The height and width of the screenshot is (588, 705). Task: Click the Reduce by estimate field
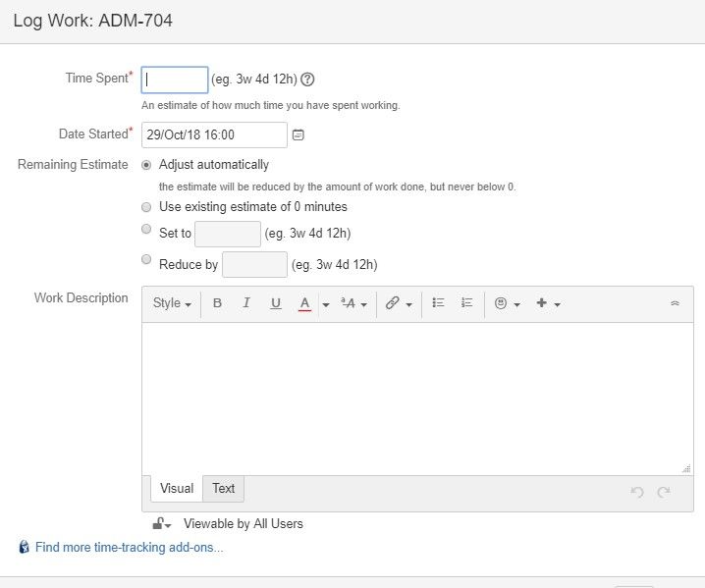(x=254, y=264)
